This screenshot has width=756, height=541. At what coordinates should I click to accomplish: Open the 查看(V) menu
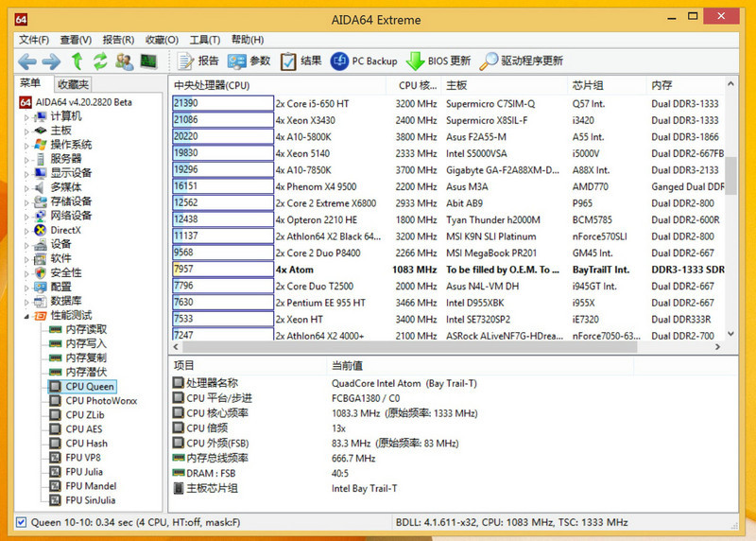coord(76,40)
